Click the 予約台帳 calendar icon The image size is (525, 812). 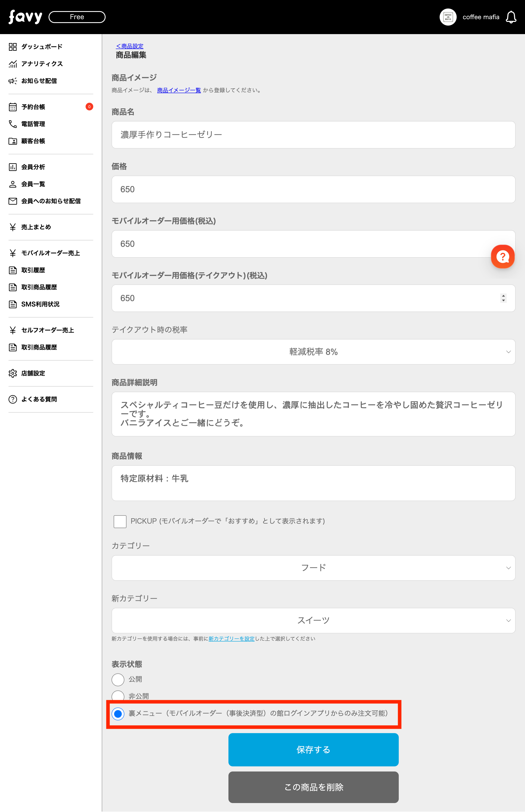13,107
